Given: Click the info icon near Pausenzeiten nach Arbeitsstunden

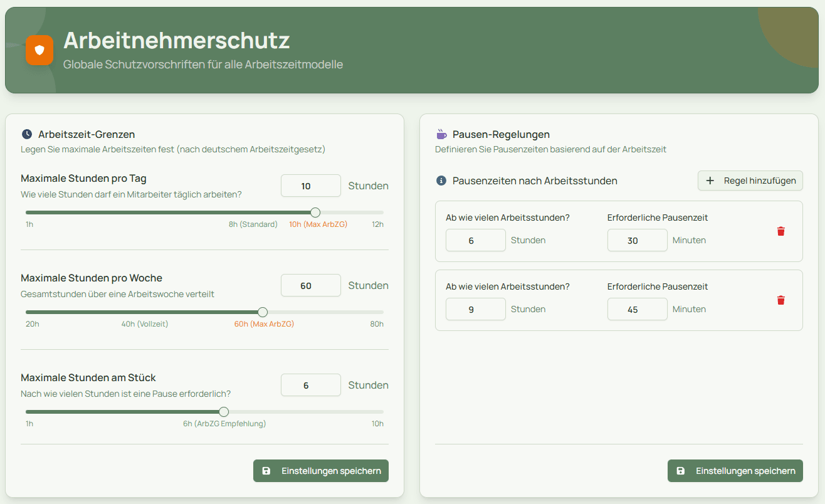Looking at the screenshot, I should [441, 181].
